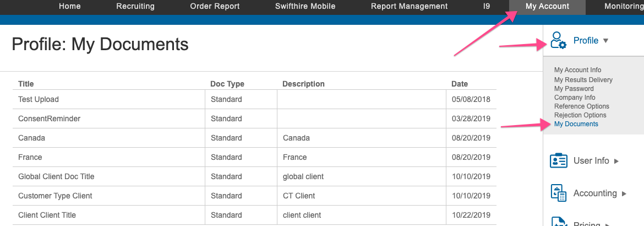The width and height of the screenshot is (644, 226).
Task: Open the ConsentReminder document
Action: [50, 119]
